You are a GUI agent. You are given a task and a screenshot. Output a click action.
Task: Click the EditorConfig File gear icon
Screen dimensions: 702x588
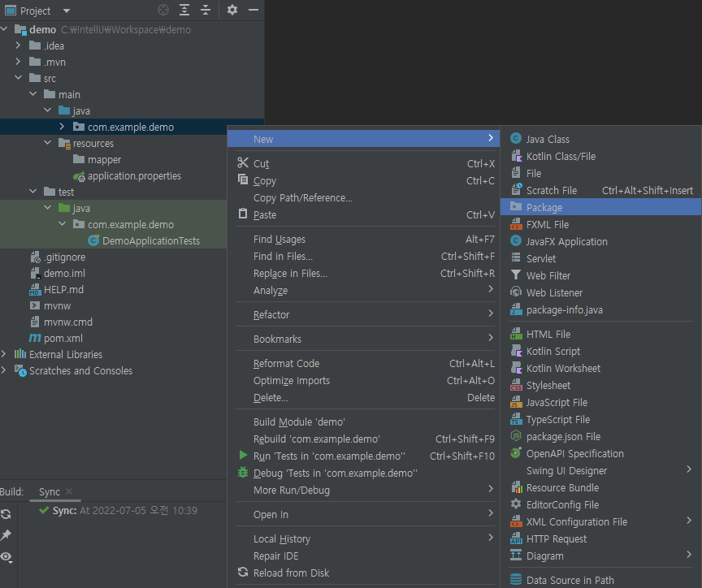(x=516, y=504)
